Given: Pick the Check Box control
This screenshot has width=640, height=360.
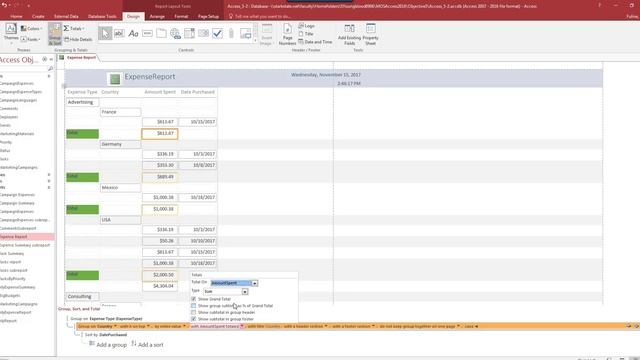Looking at the screenshot, I should click(x=218, y=33).
